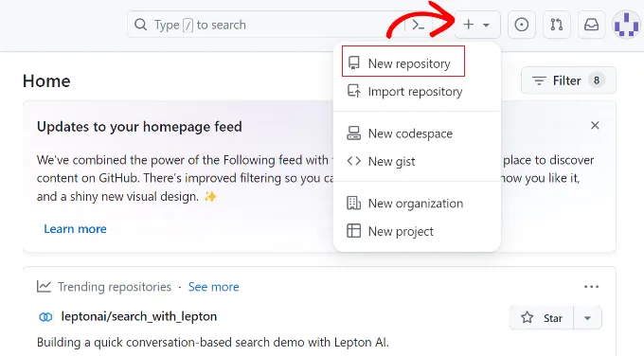Click the search magnifier icon
The image size is (644, 356).
[x=140, y=25]
